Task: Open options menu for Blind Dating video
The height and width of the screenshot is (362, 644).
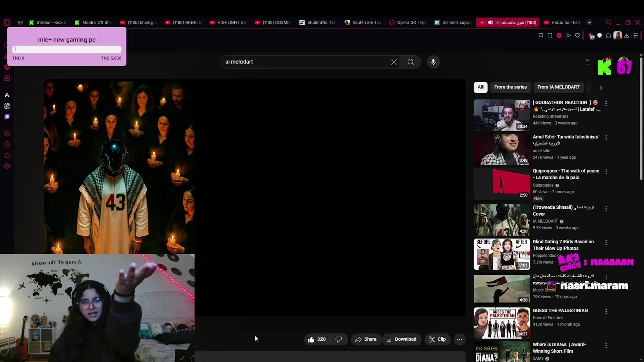Action: (606, 242)
